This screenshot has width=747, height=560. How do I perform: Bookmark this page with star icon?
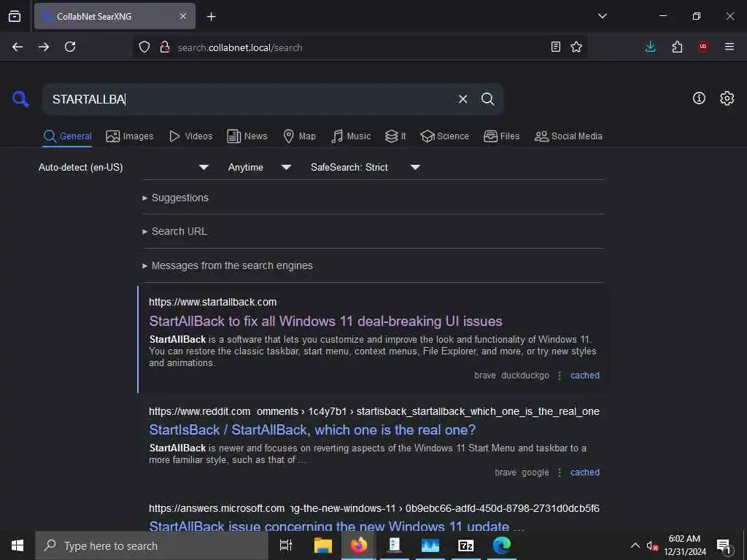coord(576,47)
